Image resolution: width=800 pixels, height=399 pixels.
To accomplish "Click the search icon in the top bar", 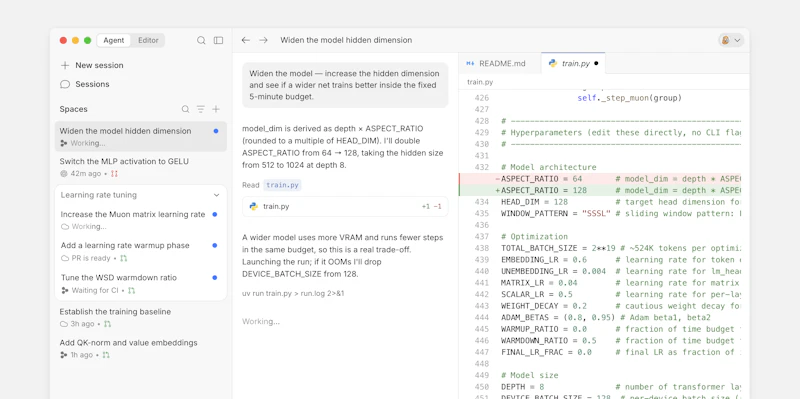I will (x=201, y=40).
